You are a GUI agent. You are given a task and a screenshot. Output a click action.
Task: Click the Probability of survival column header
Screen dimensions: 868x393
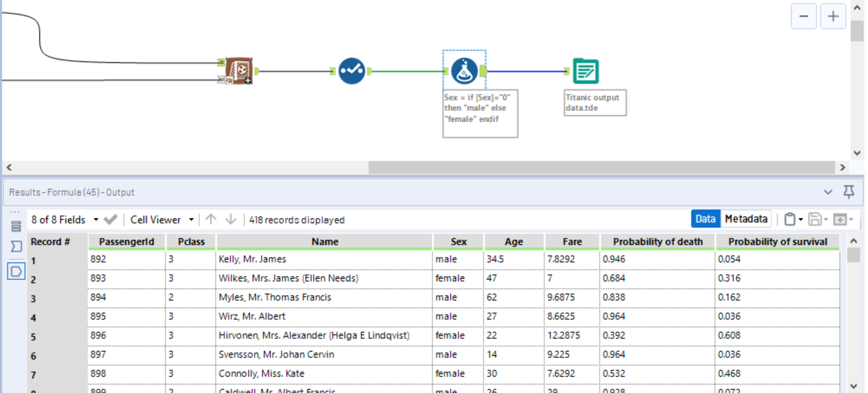777,242
